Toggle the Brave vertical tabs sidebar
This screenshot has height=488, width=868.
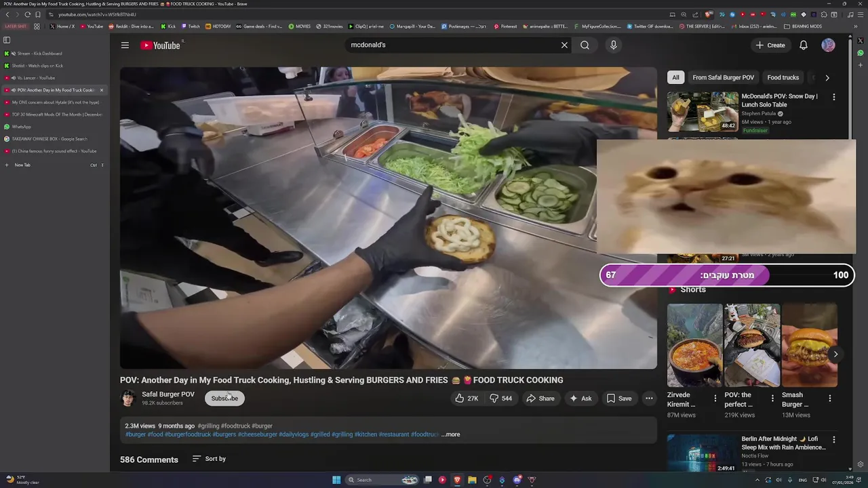[7, 40]
